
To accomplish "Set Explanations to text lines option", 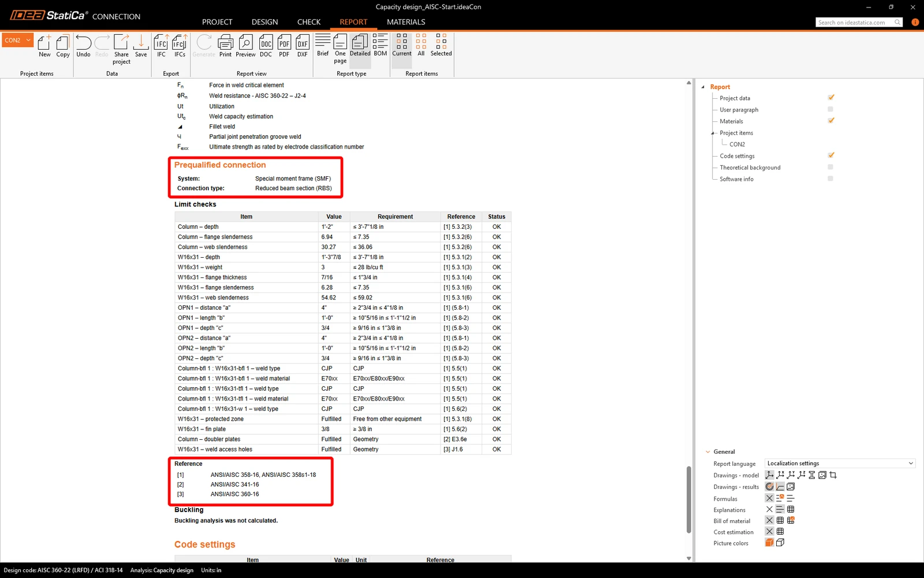I will (x=780, y=509).
